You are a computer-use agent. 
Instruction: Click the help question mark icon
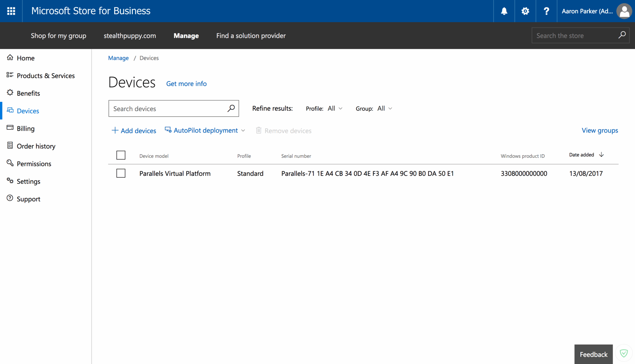point(546,11)
